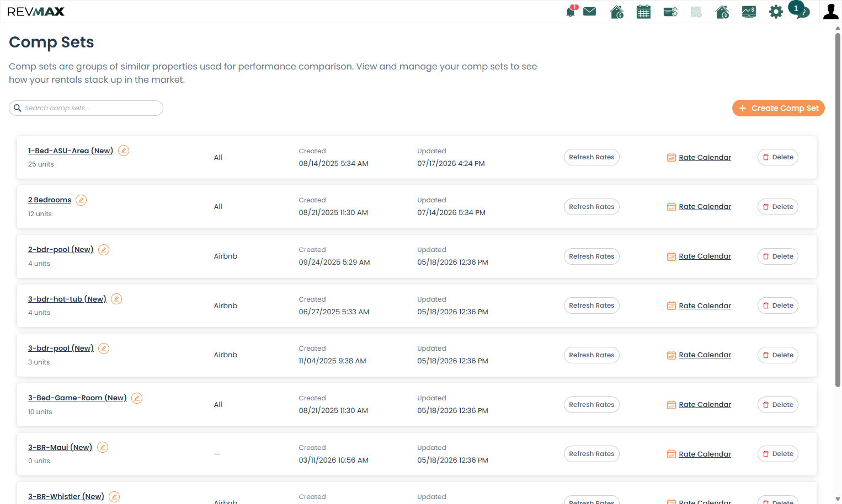
Task: Click the edit pencil for 3-BR-Whistler (New)
Action: point(114,497)
